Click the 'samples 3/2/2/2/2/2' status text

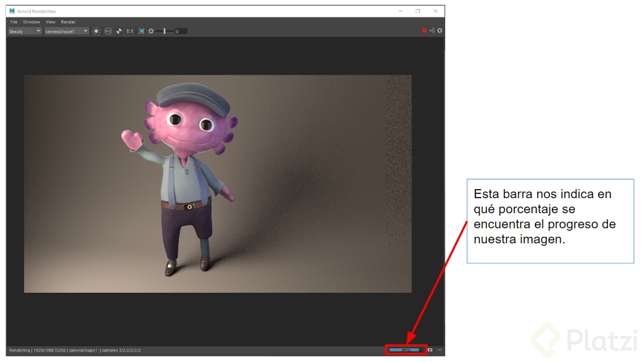[x=121, y=351]
